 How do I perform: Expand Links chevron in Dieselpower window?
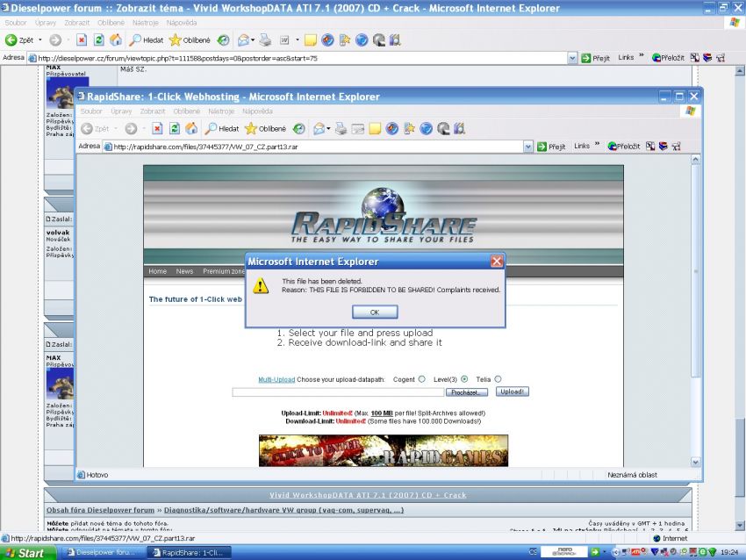click(x=641, y=56)
